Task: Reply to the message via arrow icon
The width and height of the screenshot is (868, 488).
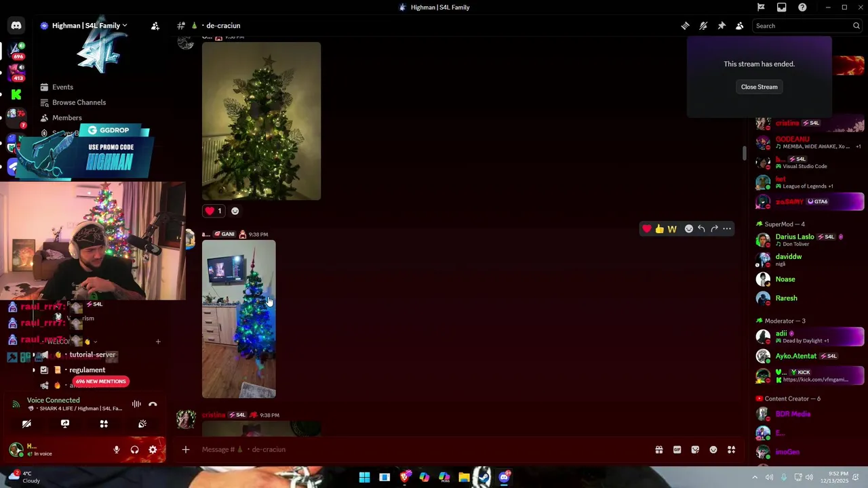Action: tap(701, 229)
